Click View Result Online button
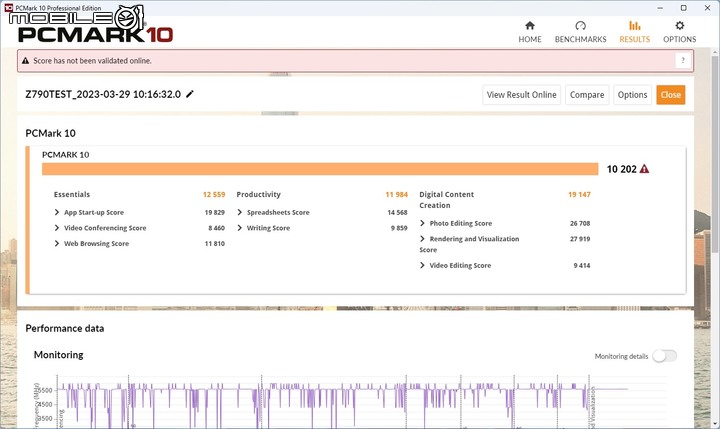 (x=522, y=95)
